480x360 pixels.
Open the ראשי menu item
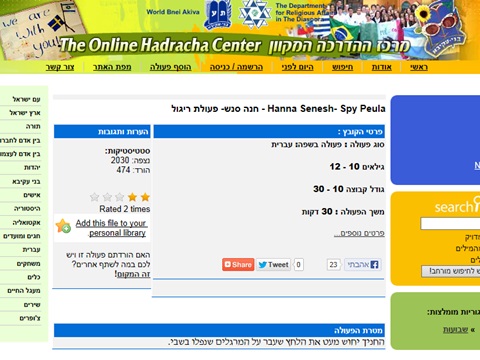click(x=419, y=67)
